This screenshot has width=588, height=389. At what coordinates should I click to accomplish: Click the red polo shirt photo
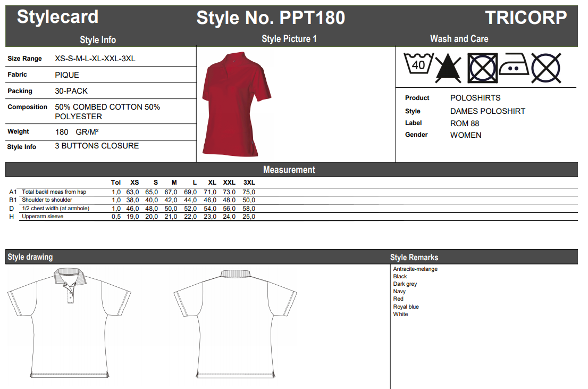click(236, 104)
